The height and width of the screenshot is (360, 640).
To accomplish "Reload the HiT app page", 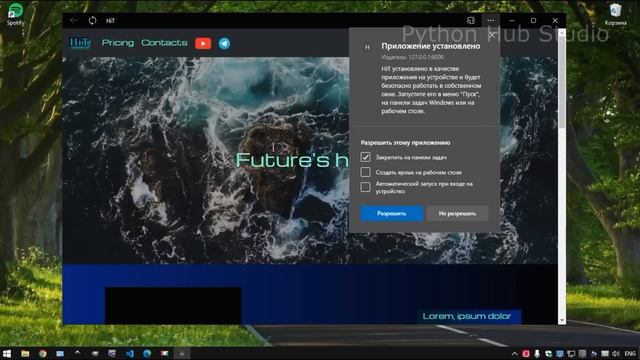I will tap(93, 20).
